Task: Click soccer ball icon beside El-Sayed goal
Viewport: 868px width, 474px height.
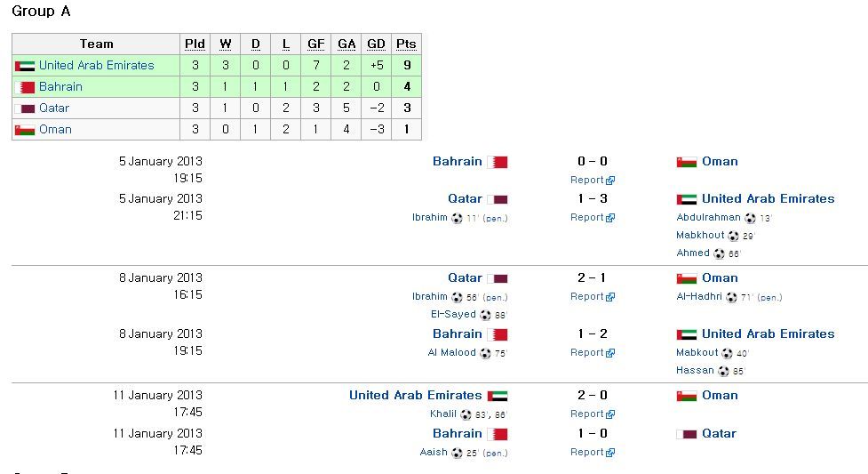Action: tap(485, 315)
